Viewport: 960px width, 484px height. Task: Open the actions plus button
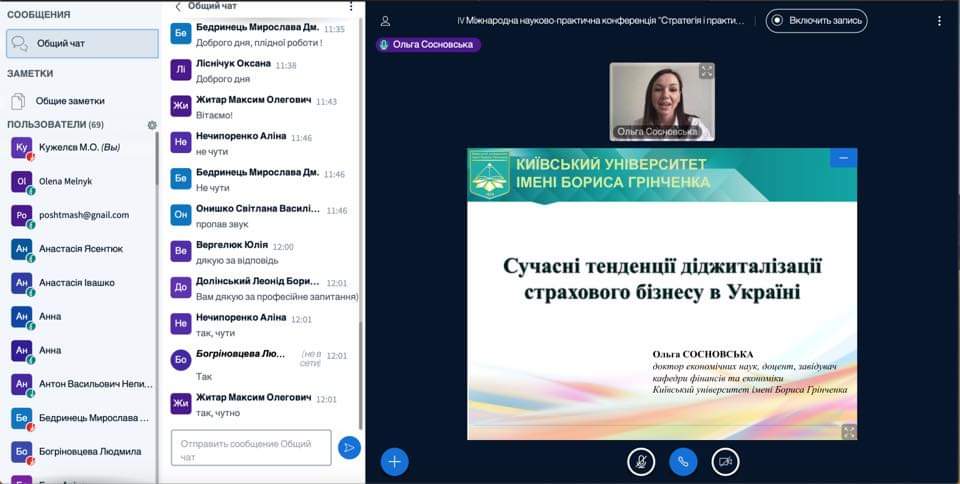(x=394, y=461)
